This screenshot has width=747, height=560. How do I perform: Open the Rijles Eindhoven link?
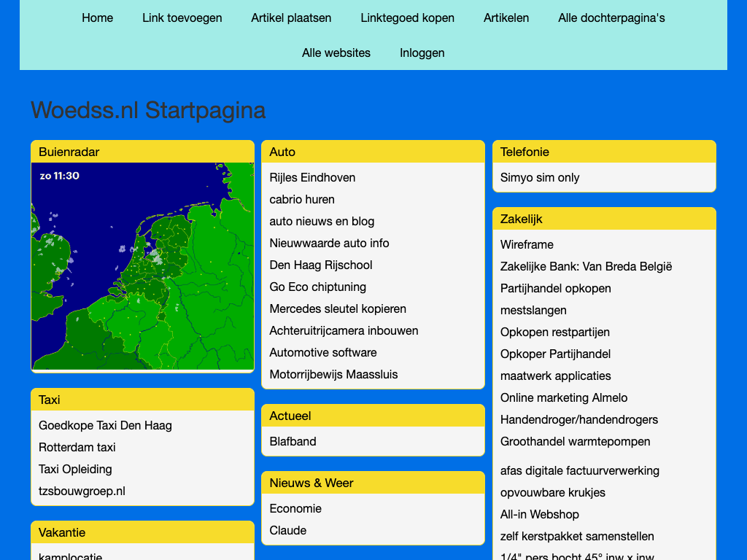pyautogui.click(x=312, y=177)
